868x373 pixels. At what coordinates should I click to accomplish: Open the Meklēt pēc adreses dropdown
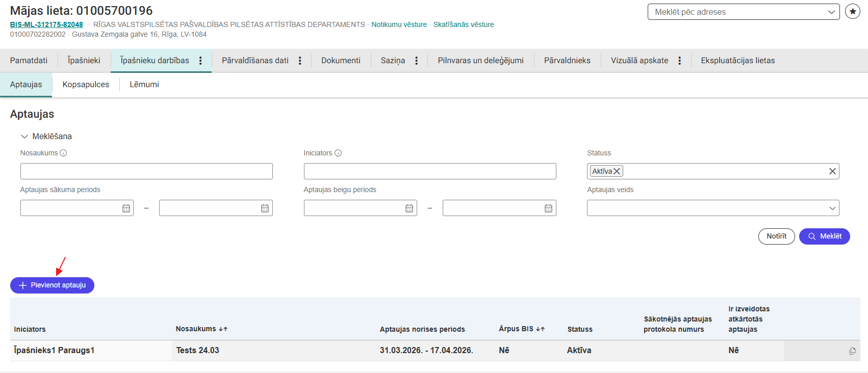pos(831,12)
